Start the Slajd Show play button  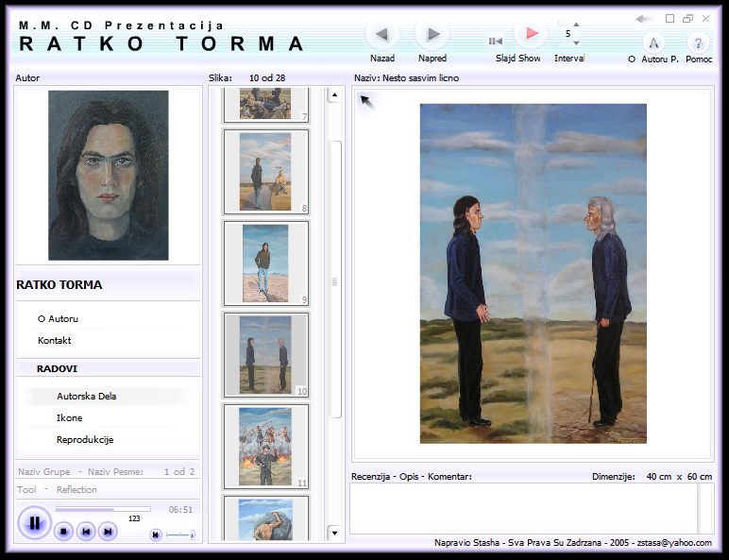[x=531, y=33]
